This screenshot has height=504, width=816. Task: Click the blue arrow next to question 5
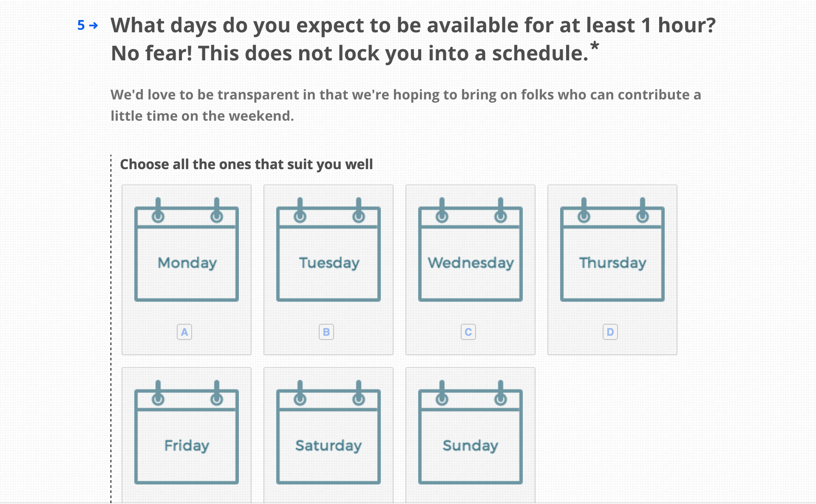point(94,25)
